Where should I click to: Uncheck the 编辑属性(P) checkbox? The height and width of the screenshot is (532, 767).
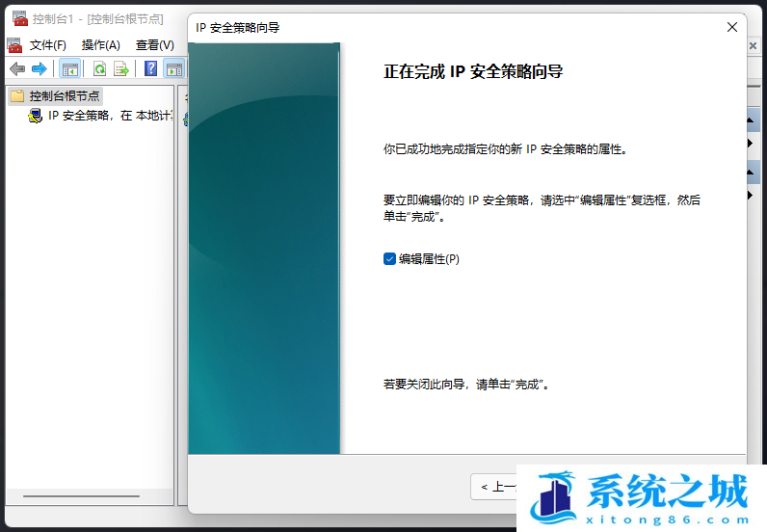click(x=389, y=259)
